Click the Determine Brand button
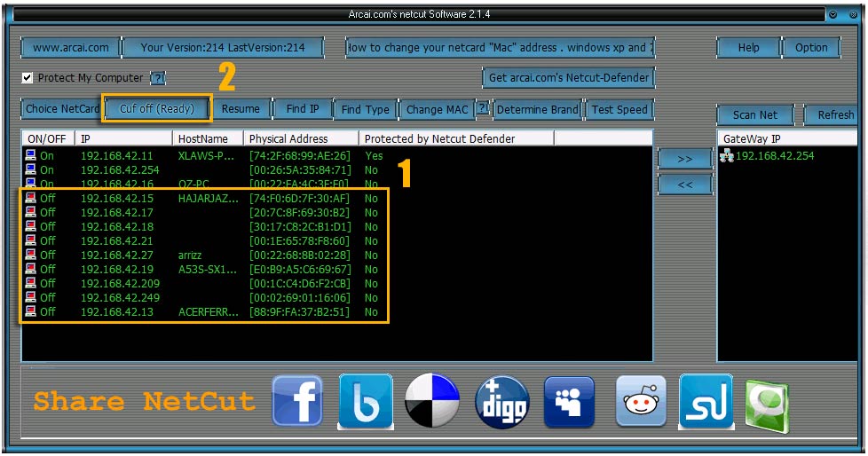The image size is (868, 456). [x=538, y=110]
